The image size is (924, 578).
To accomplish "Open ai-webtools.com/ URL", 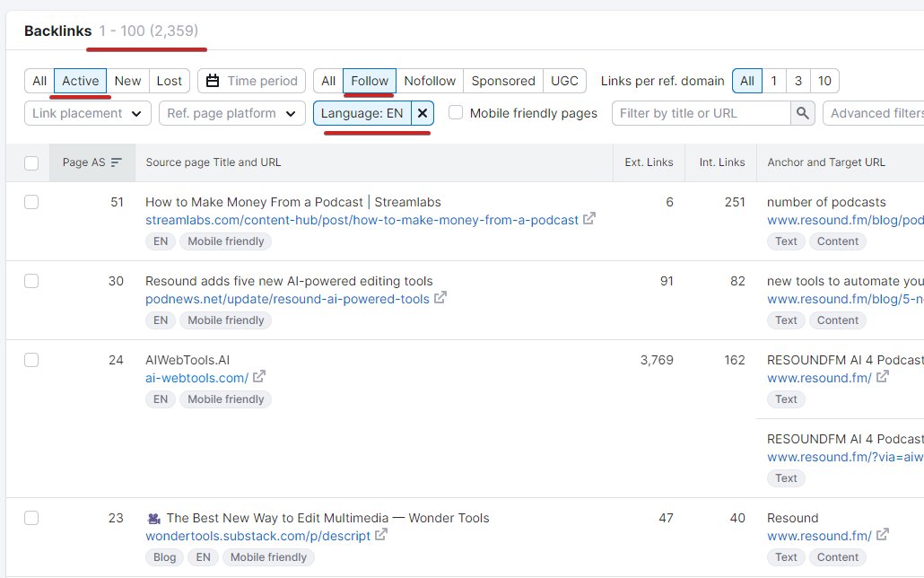I will pyautogui.click(x=196, y=378).
